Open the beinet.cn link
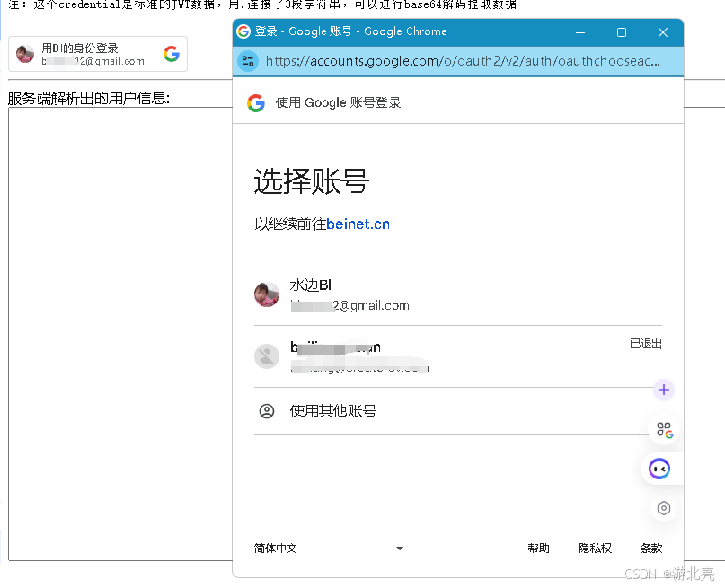 [x=358, y=224]
